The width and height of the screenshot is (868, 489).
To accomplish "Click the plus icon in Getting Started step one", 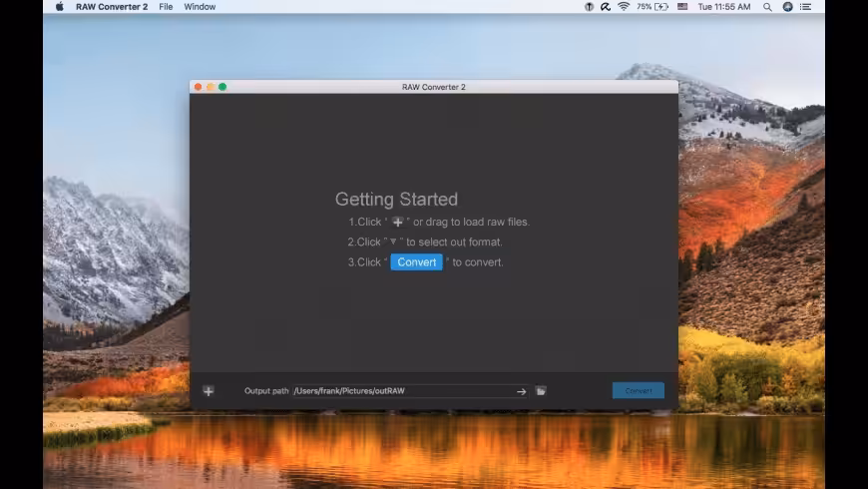I will [397, 223].
